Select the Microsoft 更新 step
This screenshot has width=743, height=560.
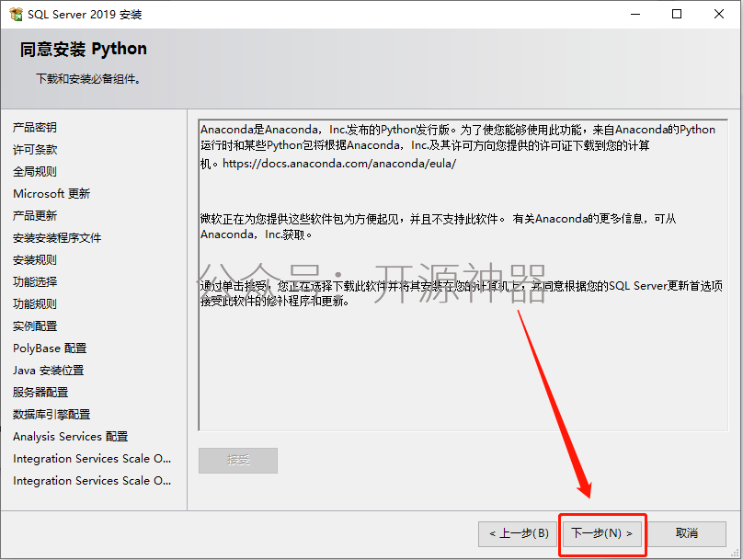(x=51, y=194)
